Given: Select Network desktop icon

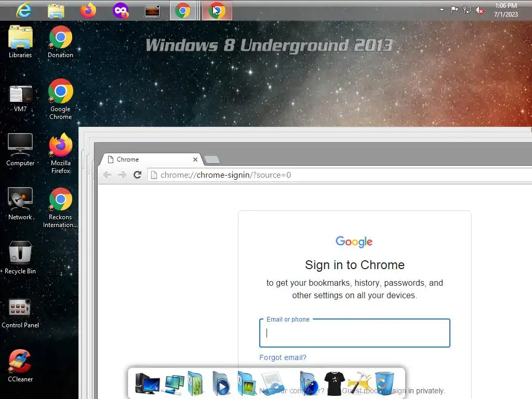Looking at the screenshot, I should tap(20, 204).
